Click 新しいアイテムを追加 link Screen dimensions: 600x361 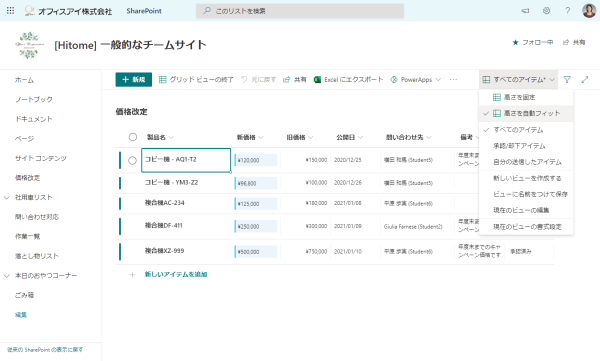[x=176, y=274]
